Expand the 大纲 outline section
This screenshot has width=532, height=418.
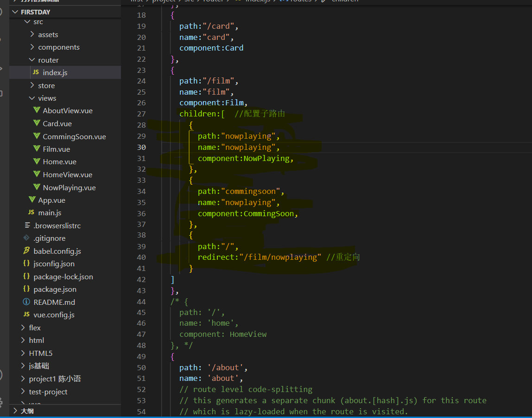pos(15,411)
